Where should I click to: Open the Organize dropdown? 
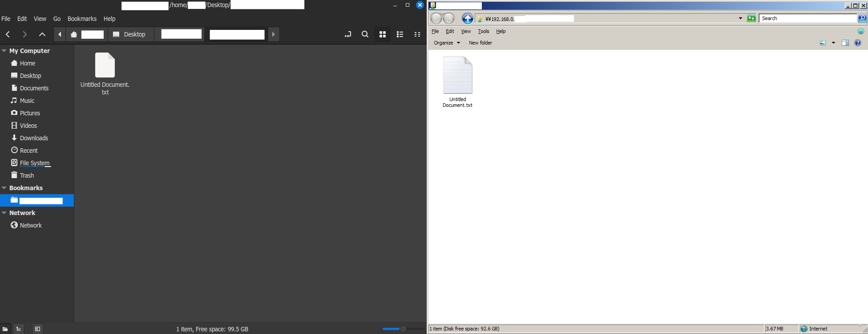coord(447,43)
